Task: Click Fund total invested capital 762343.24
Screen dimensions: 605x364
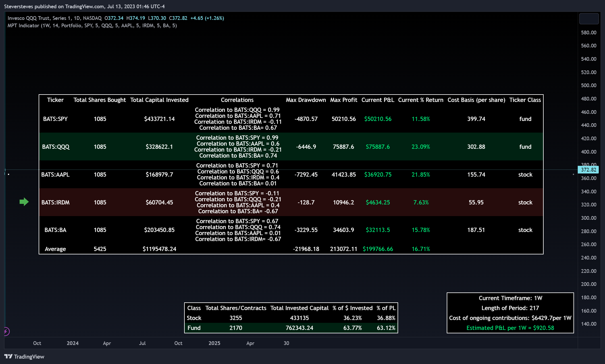Action: pos(300,328)
